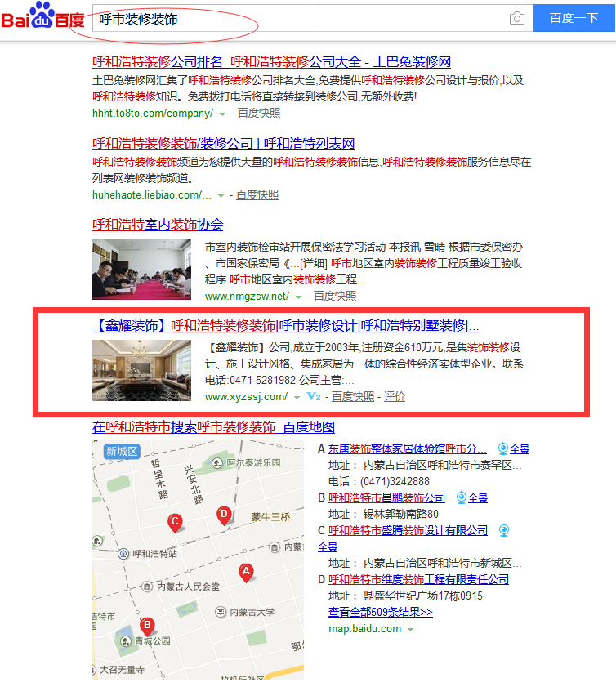Image resolution: width=616 pixels, height=687 pixels.
Task: Select map marker D on the map
Action: [x=224, y=514]
